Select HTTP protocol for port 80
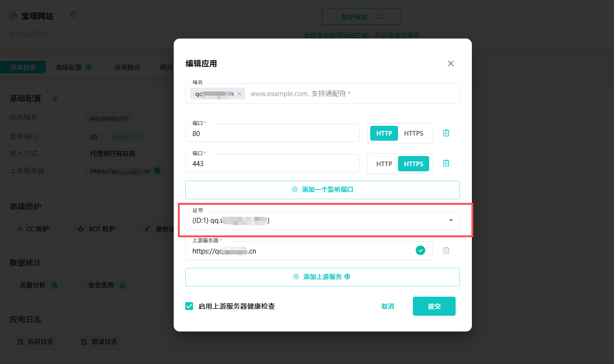614x364 pixels. [384, 133]
